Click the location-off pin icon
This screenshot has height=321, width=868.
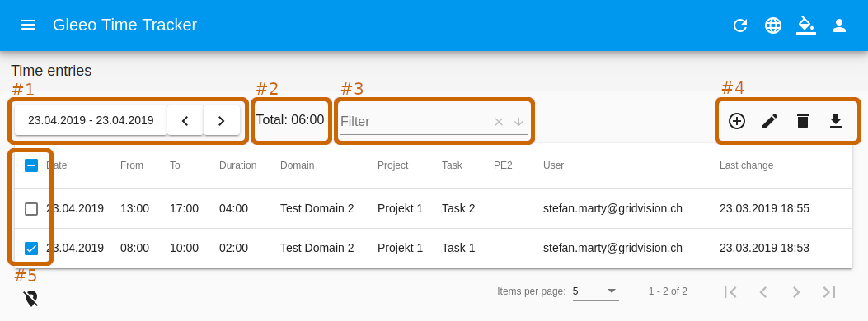(x=31, y=299)
